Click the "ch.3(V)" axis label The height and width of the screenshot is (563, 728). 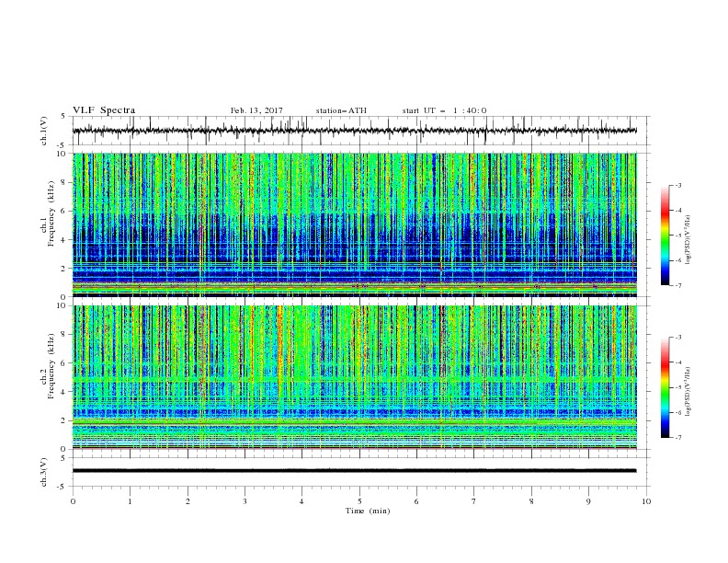click(x=44, y=472)
